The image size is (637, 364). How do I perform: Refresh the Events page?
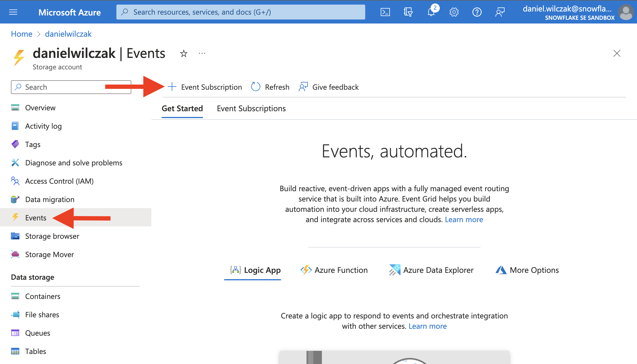(270, 87)
